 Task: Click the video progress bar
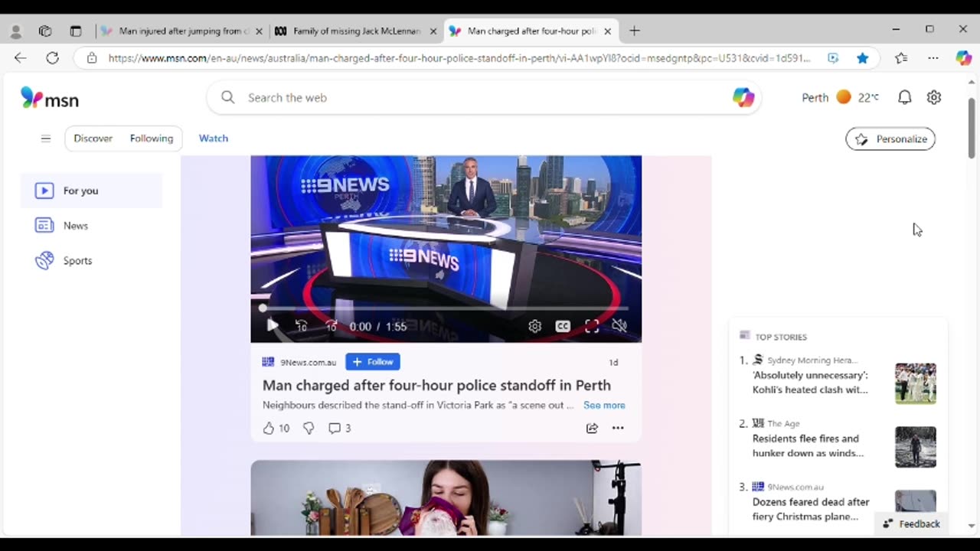coord(446,308)
